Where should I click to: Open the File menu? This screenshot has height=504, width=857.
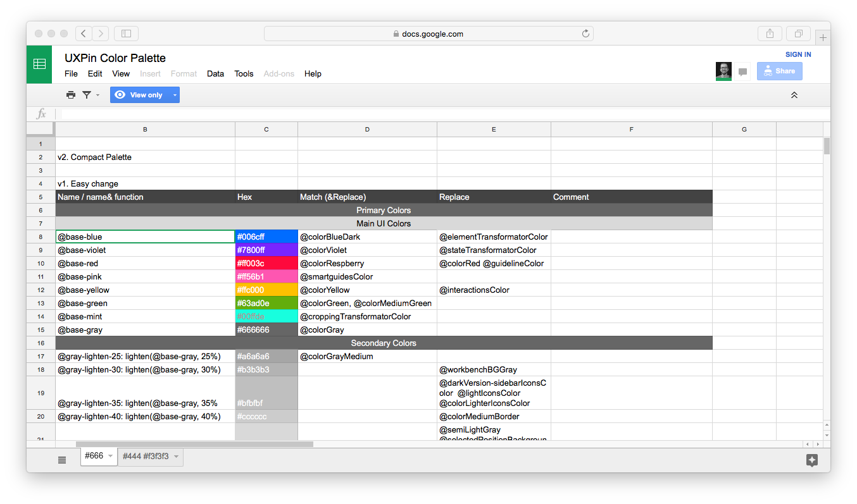[72, 73]
